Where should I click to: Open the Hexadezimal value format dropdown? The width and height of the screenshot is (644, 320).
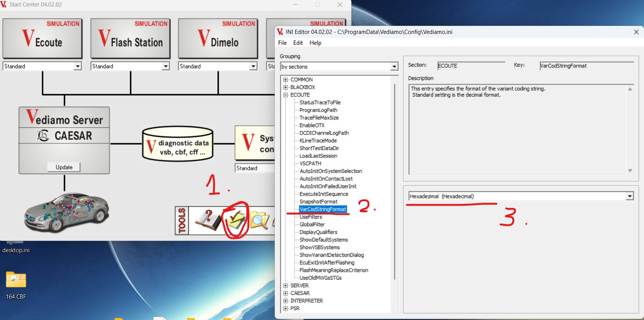[630, 196]
